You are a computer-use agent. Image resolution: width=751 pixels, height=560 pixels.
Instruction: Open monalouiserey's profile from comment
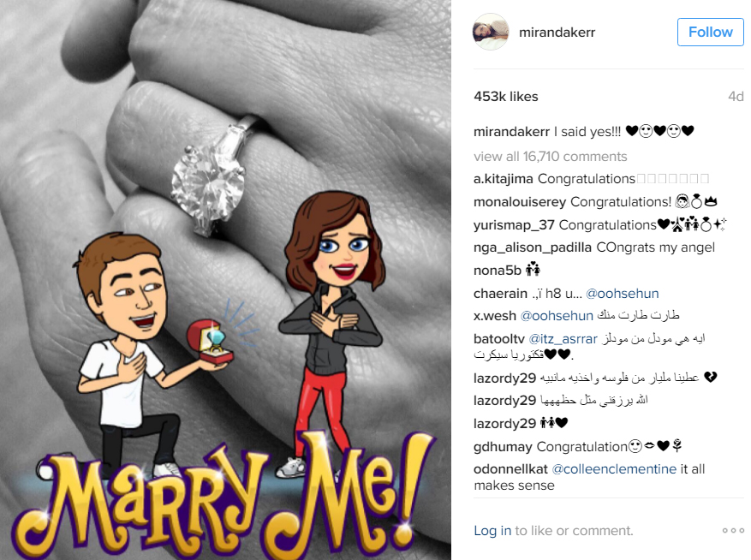click(520, 202)
